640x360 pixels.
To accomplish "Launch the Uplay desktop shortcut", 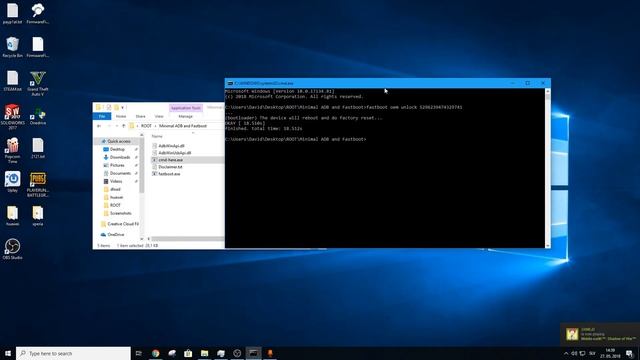I will [12, 182].
